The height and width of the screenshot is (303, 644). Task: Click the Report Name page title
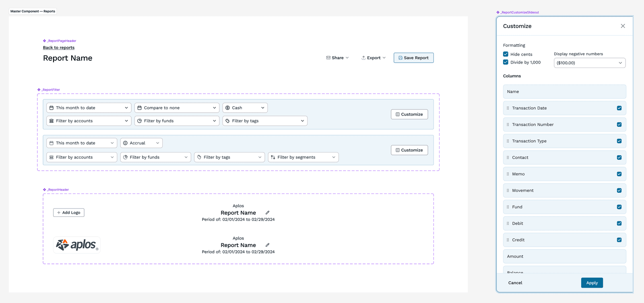coord(68,58)
